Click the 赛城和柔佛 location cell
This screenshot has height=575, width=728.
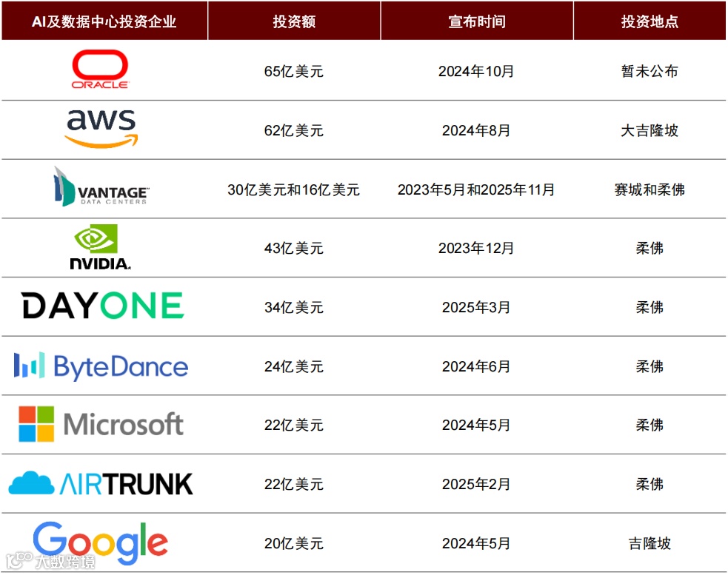(649, 189)
